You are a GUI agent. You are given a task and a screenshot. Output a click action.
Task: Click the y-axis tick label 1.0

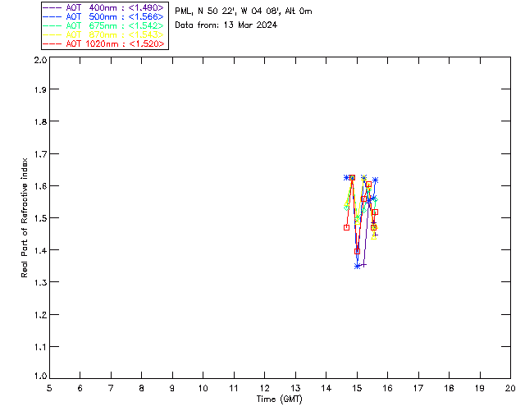click(40, 376)
